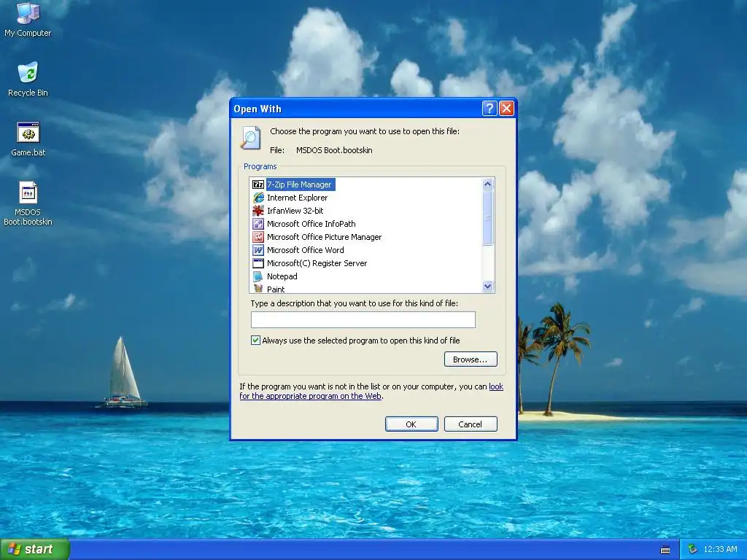Click the Microsoft Office Word icon

(x=258, y=249)
